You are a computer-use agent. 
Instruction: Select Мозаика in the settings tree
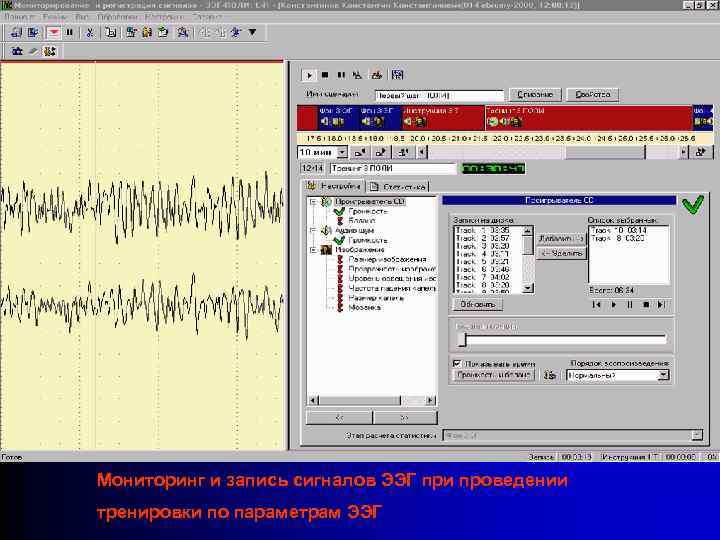365,308
